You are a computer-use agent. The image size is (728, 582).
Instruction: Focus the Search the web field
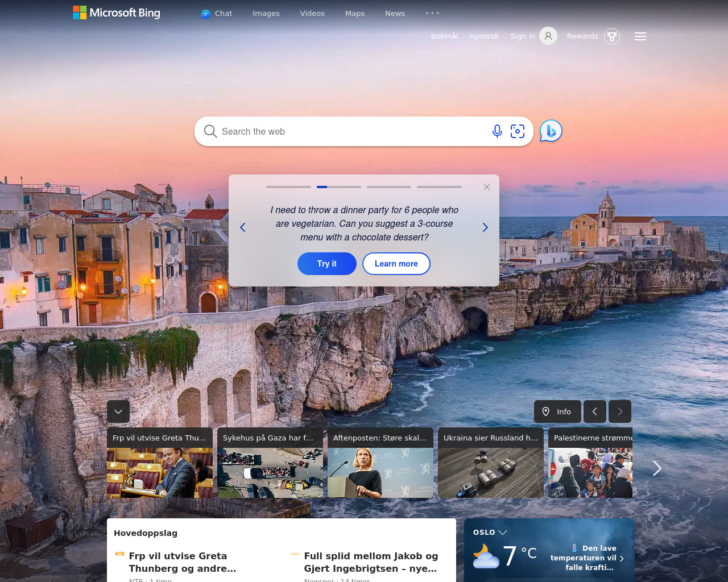point(353,131)
